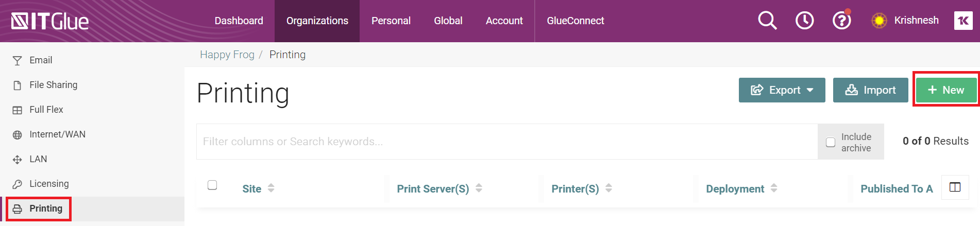The width and height of the screenshot is (980, 226).
Task: Expand the Export dropdown button
Action: [x=782, y=90]
